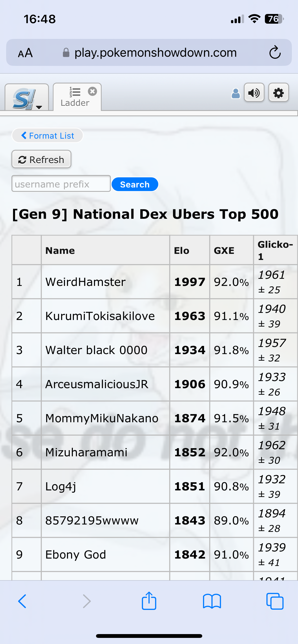Open Safari reader text size options
Viewport: 298px width, 644px height.
coord(25,53)
